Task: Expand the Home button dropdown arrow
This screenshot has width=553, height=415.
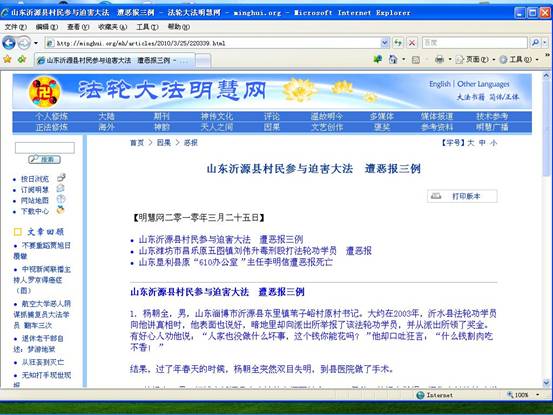Action: [404, 60]
